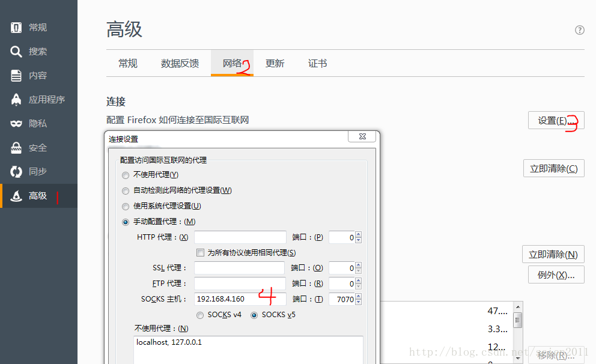Open 应用程序 sidebar label

[47, 100]
